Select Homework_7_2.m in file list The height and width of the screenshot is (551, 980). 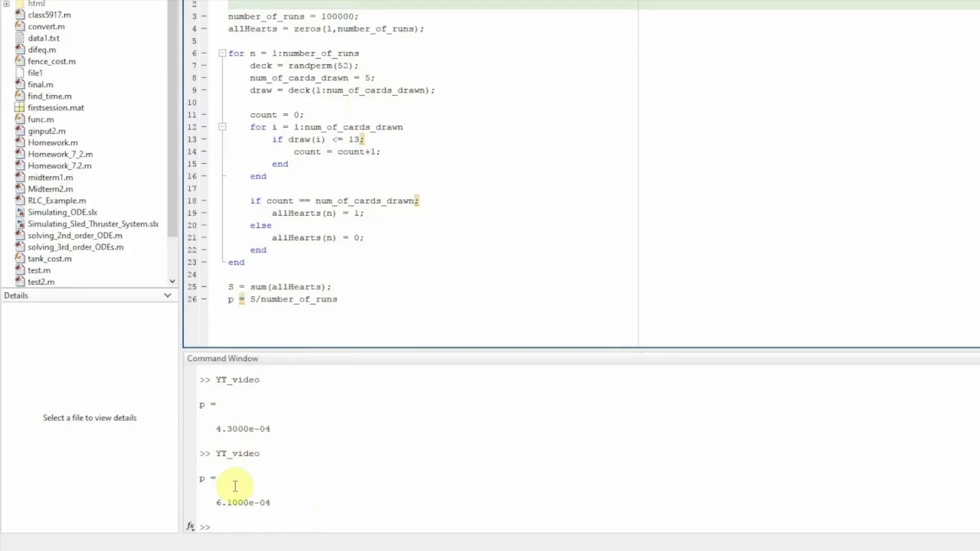(60, 154)
